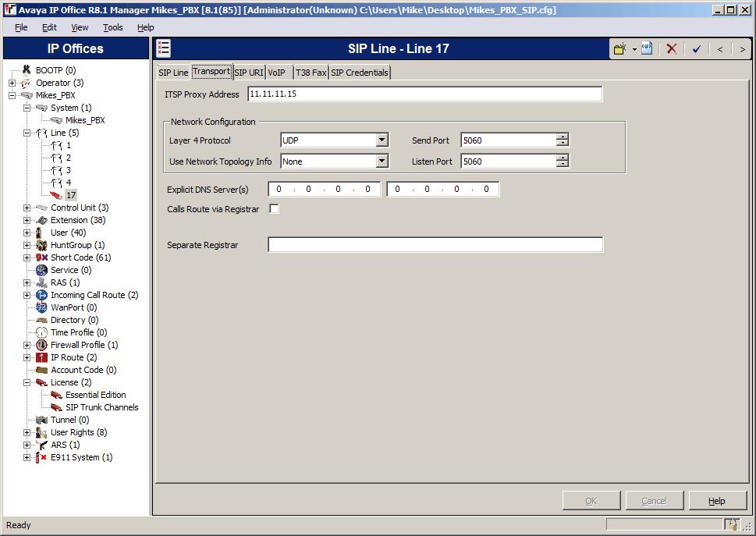Click the Cancel button
The height and width of the screenshot is (536, 756).
point(655,501)
